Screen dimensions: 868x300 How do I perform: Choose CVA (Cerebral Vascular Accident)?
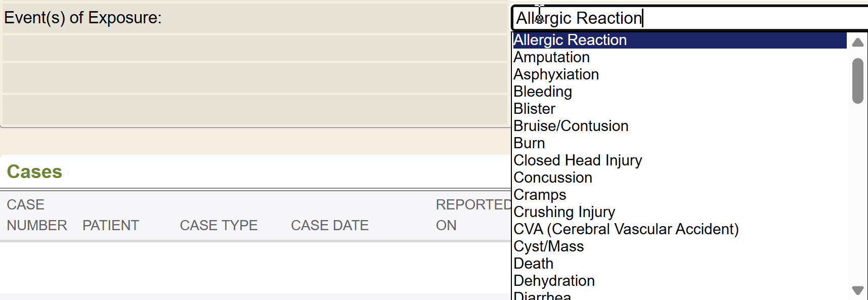click(626, 229)
